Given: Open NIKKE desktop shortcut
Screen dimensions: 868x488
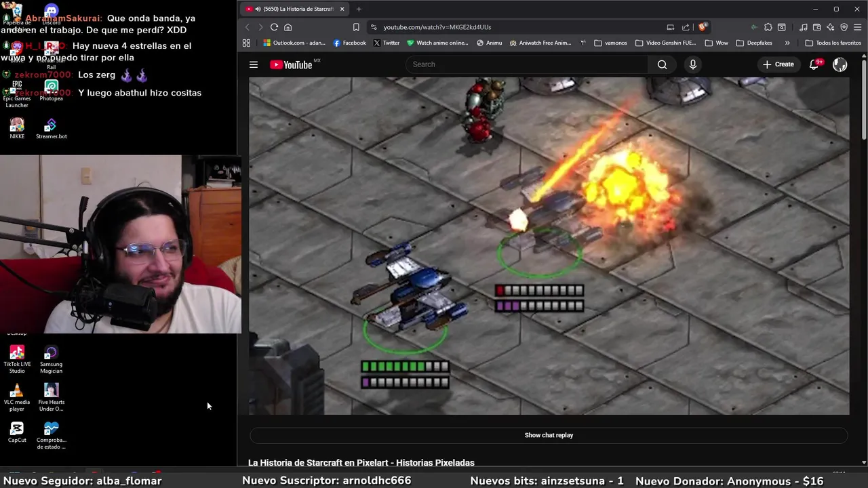Looking at the screenshot, I should [x=17, y=129].
